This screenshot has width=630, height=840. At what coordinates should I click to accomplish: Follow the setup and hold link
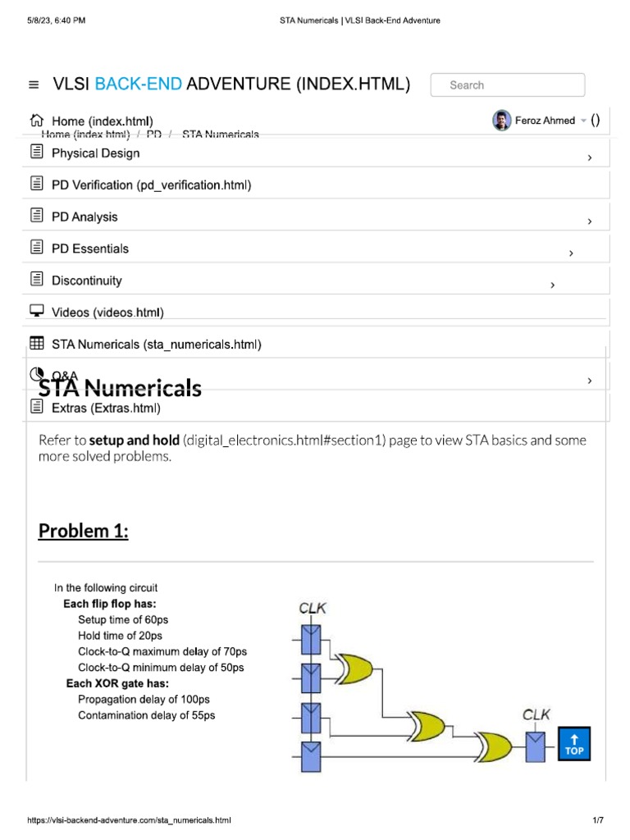pyautogui.click(x=135, y=440)
